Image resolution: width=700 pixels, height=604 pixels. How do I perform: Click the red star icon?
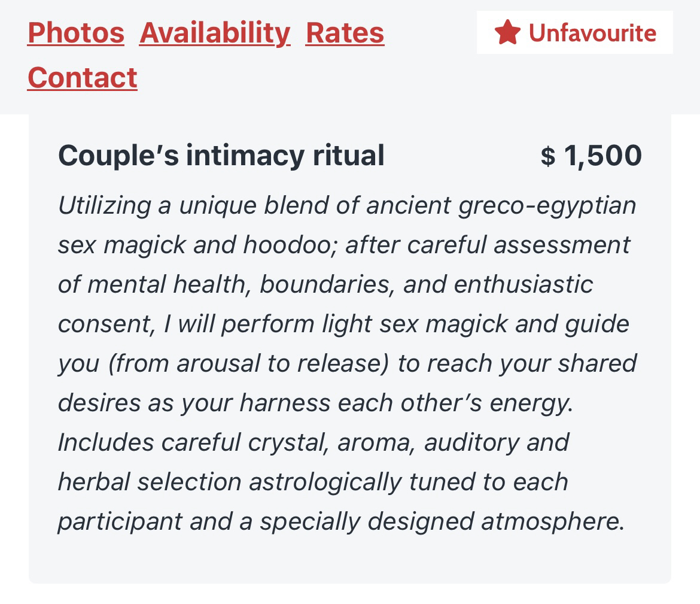pos(507,32)
